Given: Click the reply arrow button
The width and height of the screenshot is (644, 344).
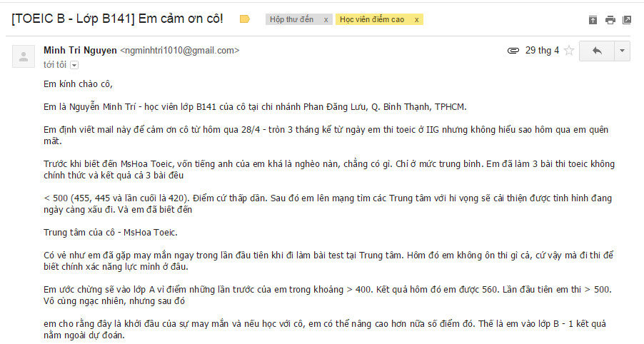Looking at the screenshot, I should pyautogui.click(x=597, y=51).
